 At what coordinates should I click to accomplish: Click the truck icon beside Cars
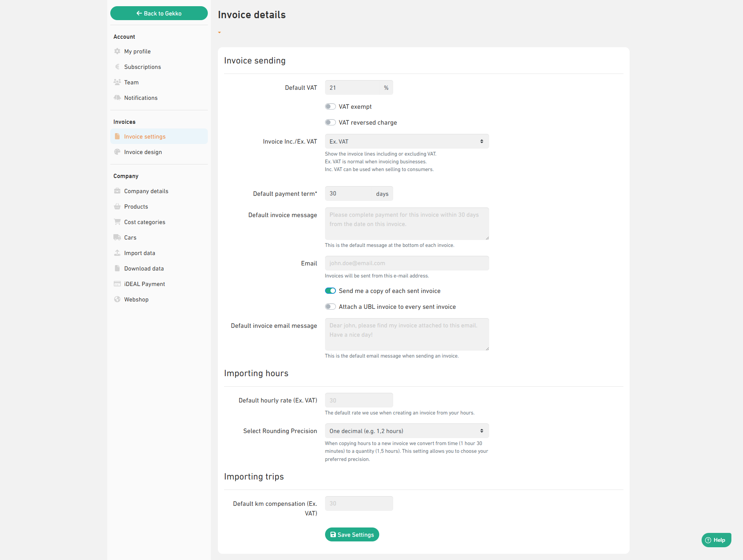(117, 237)
